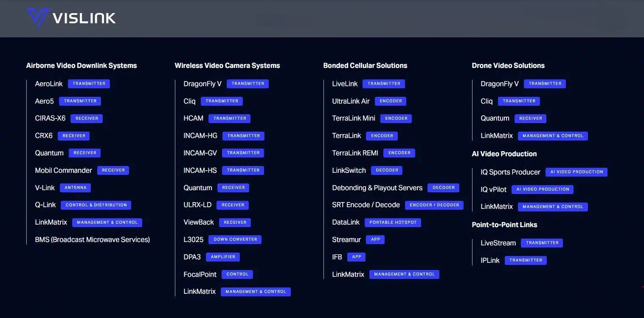The height and width of the screenshot is (318, 644).
Task: Open Debonding & Playout Servers
Action: coord(377,188)
